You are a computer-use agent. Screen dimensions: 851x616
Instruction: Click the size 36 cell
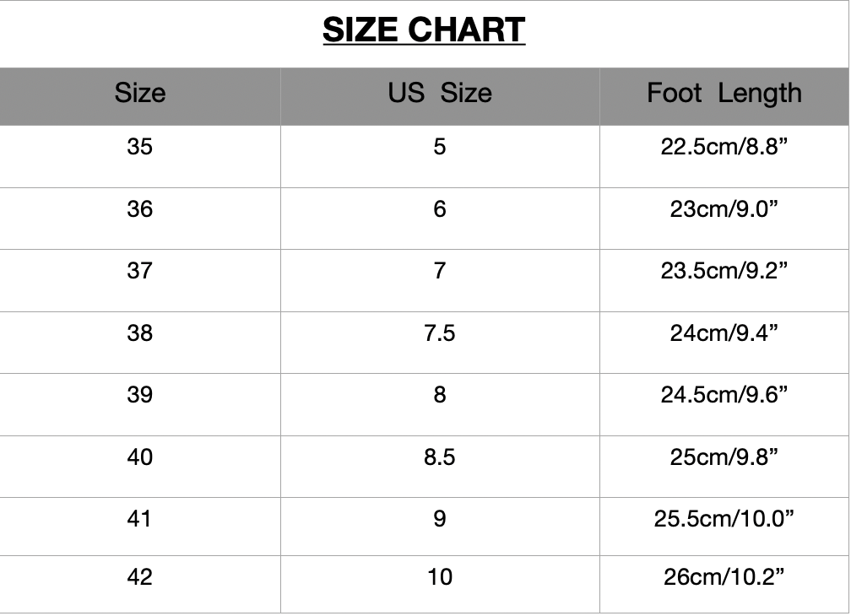[x=140, y=208]
